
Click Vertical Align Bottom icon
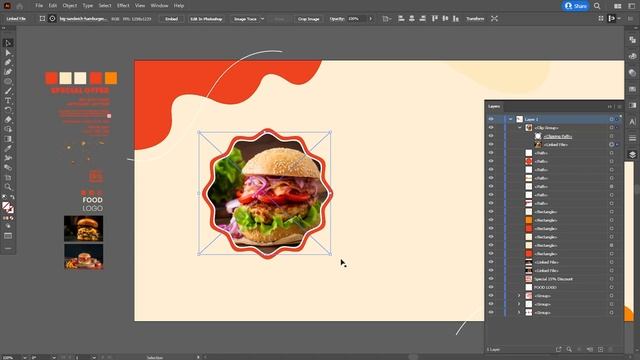click(456, 19)
